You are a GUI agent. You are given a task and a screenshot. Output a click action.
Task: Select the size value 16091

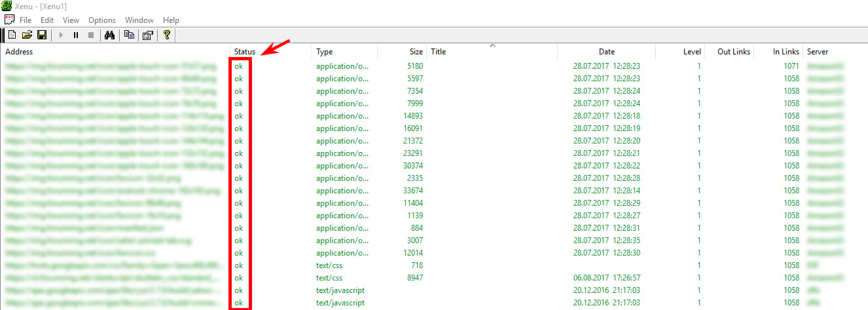[x=412, y=128]
